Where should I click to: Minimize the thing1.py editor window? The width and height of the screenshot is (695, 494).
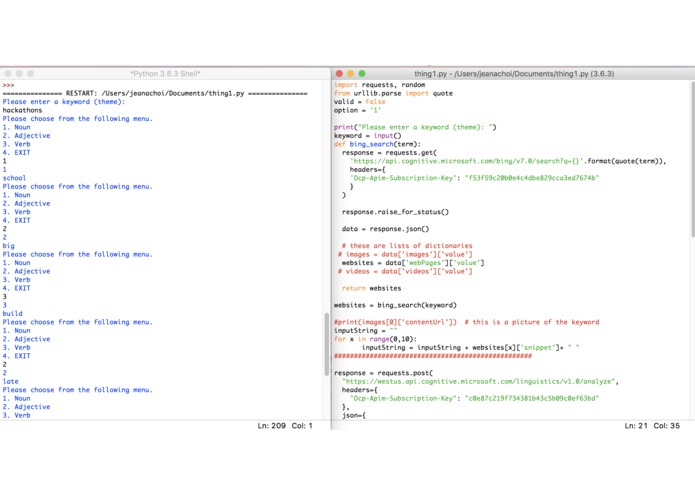[351, 74]
